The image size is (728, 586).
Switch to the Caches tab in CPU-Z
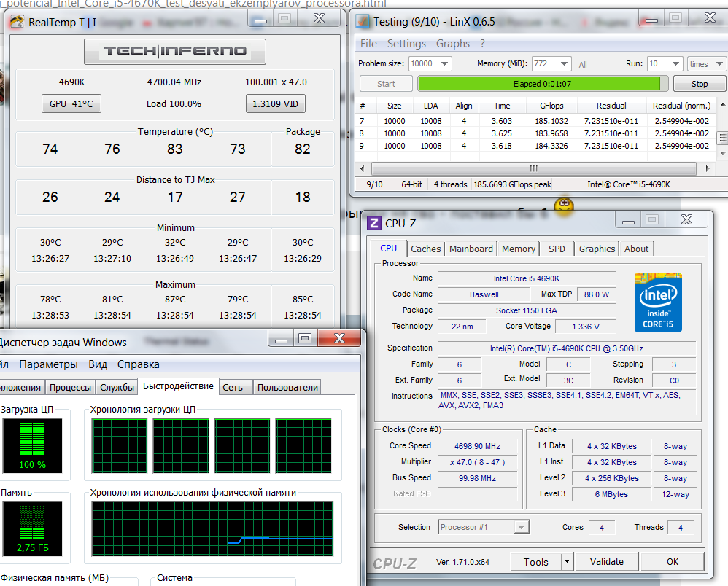coord(426,249)
